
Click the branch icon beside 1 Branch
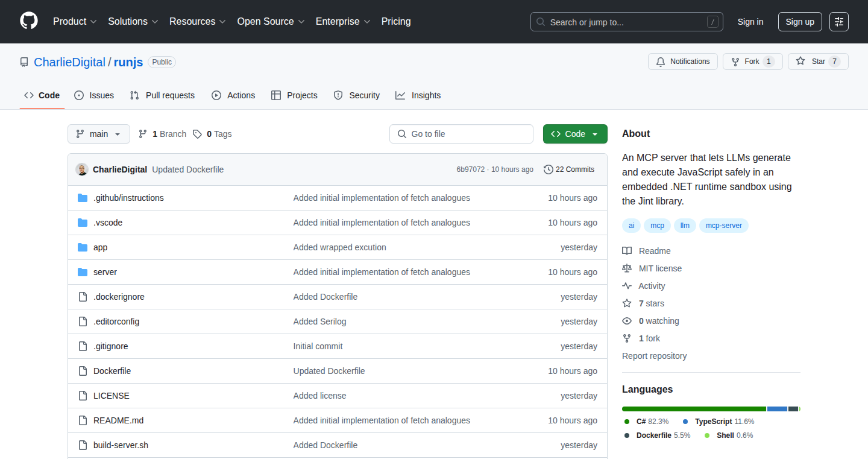[143, 134]
